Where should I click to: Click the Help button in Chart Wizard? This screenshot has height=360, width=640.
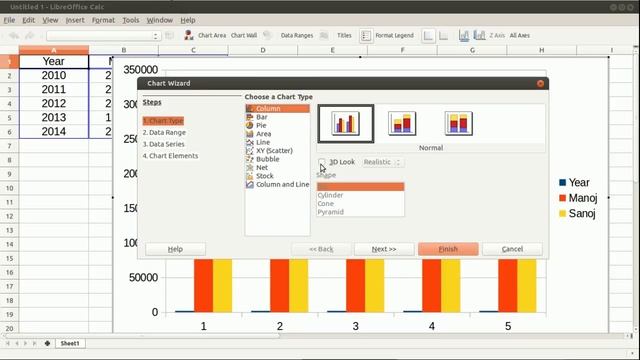click(176, 249)
